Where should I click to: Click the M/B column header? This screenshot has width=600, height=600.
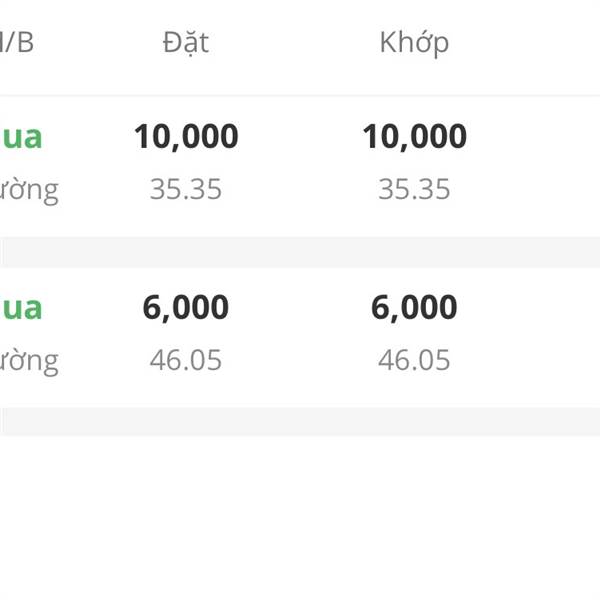(16, 42)
